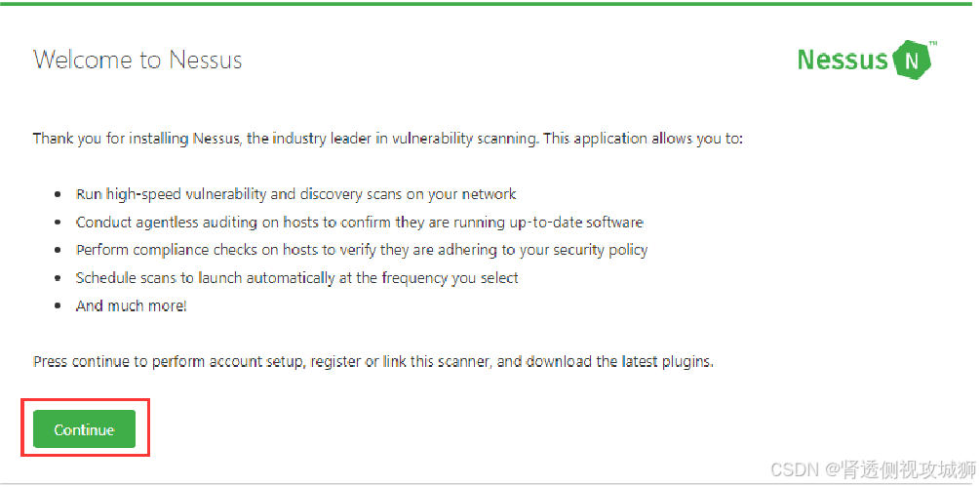The height and width of the screenshot is (487, 980).
Task: Click the Thank you for installing Nessus paragraph
Action: [x=387, y=139]
